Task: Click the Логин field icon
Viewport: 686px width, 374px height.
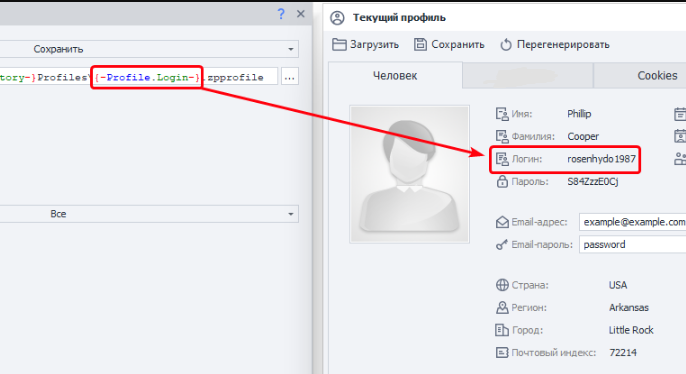Action: (x=502, y=159)
